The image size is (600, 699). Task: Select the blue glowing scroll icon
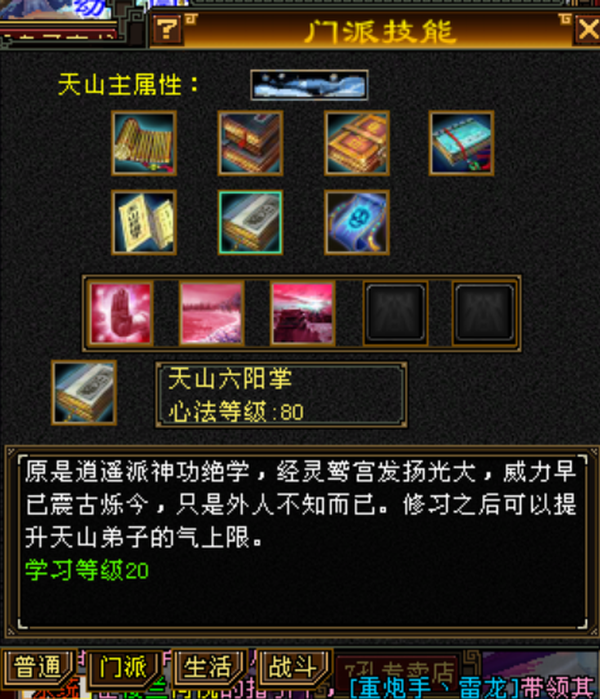(x=357, y=222)
